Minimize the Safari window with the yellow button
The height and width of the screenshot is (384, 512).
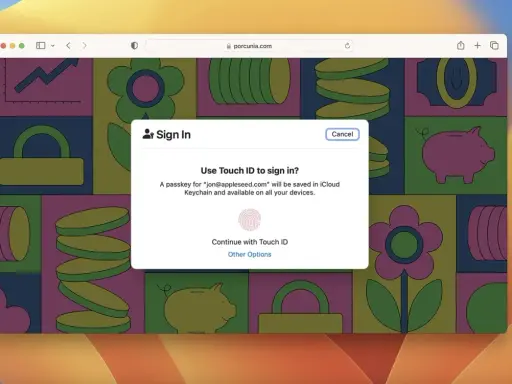pyautogui.click(x=12, y=46)
